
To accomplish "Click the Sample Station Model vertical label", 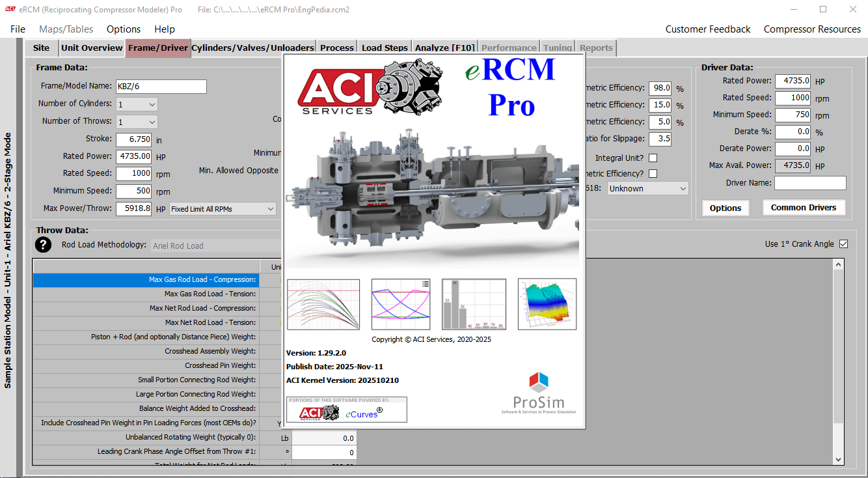I will tap(8, 260).
